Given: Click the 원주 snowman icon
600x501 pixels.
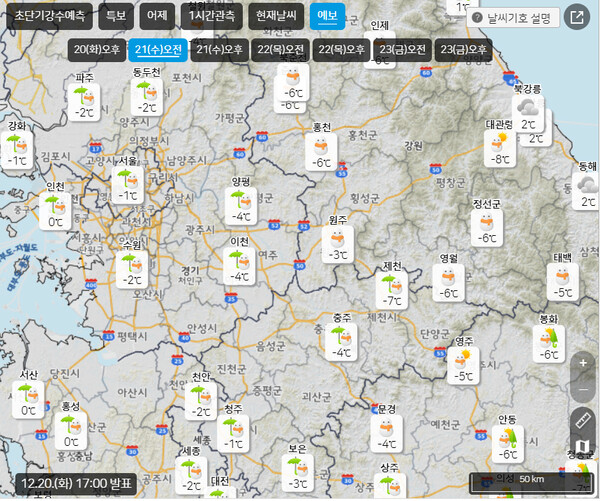Looking at the screenshot, I should coord(338,245).
